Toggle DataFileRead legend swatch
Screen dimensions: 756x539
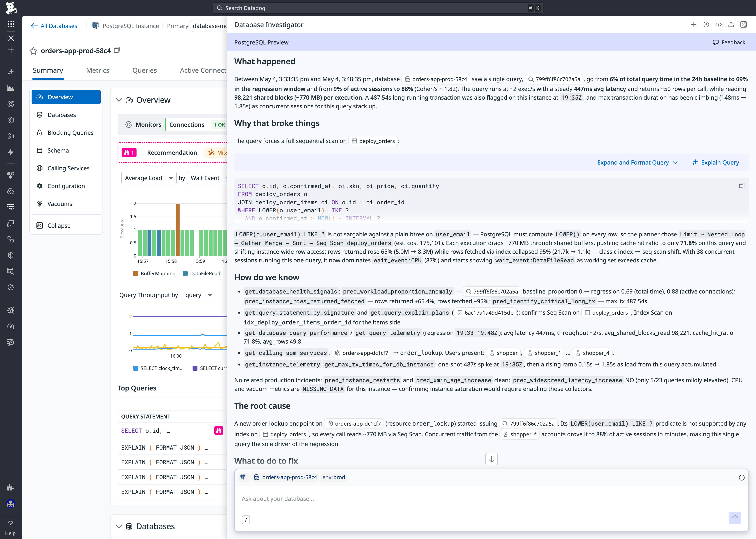coord(185,274)
